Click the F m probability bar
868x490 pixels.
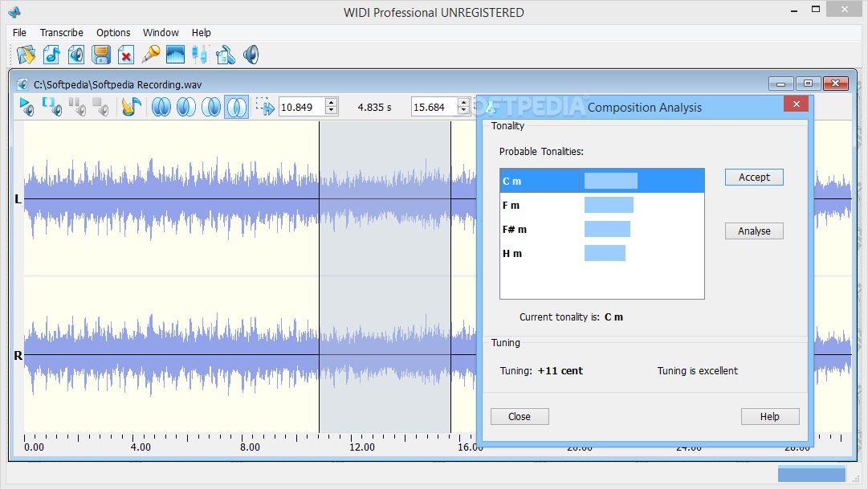click(609, 205)
